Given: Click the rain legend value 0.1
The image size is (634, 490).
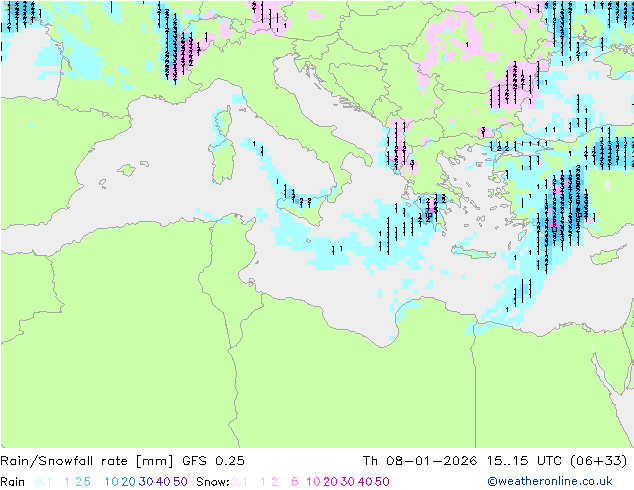Looking at the screenshot, I should (43, 482).
